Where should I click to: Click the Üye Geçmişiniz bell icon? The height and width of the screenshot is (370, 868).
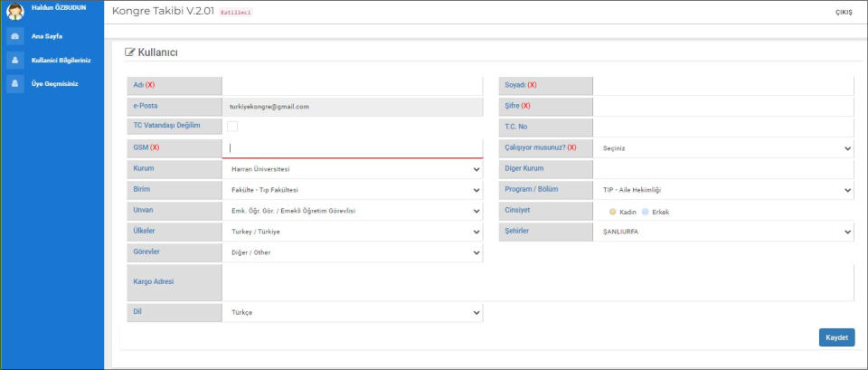tap(15, 83)
